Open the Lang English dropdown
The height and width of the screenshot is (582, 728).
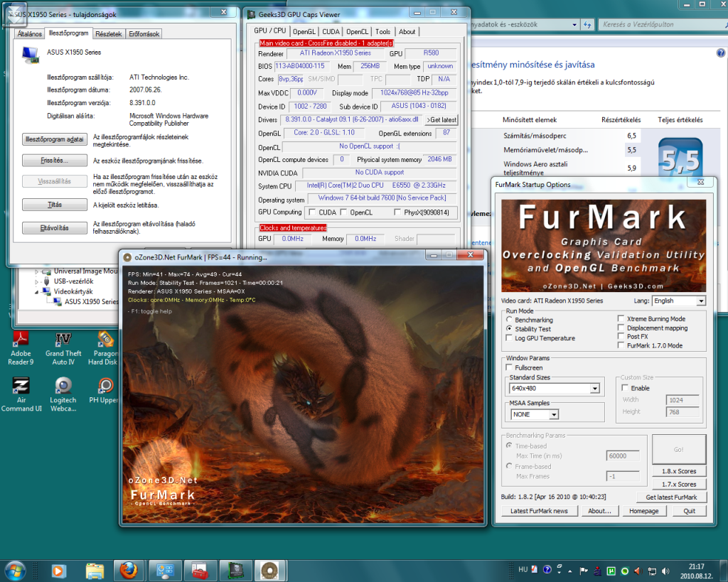click(700, 301)
